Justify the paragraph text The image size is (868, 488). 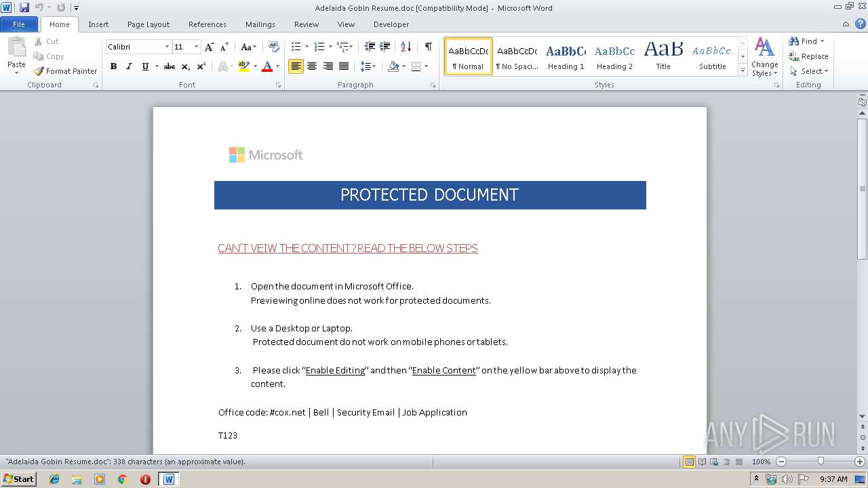(344, 66)
